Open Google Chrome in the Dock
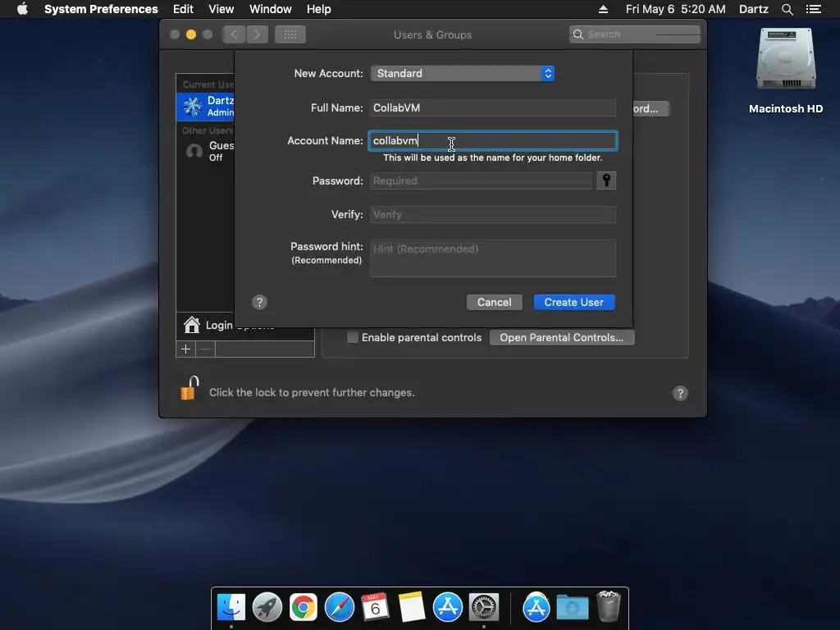This screenshot has width=840, height=630. pyautogui.click(x=304, y=608)
